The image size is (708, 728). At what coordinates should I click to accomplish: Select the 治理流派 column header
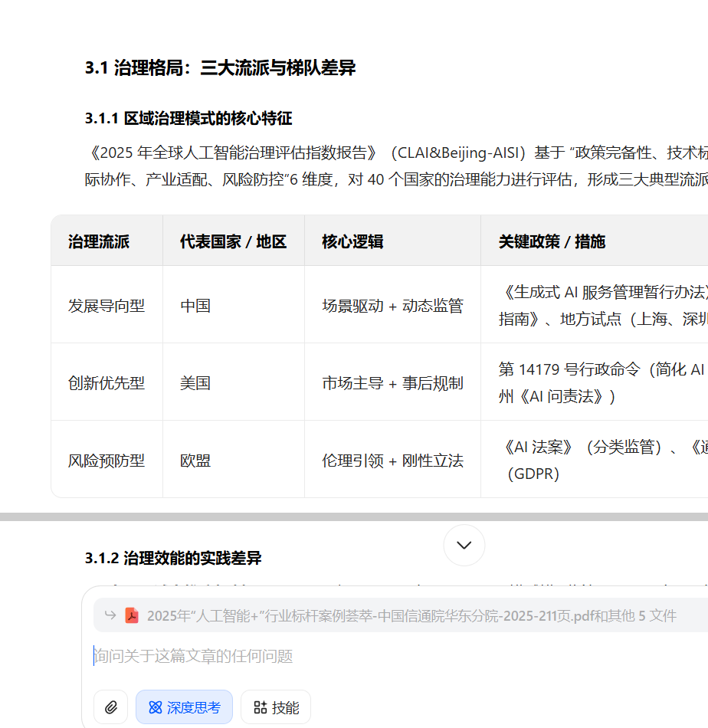99,241
